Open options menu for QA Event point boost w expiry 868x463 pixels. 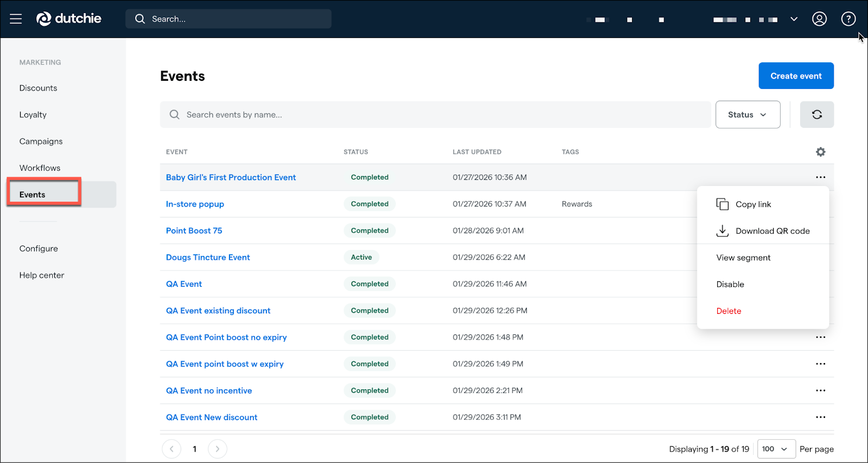tap(821, 364)
